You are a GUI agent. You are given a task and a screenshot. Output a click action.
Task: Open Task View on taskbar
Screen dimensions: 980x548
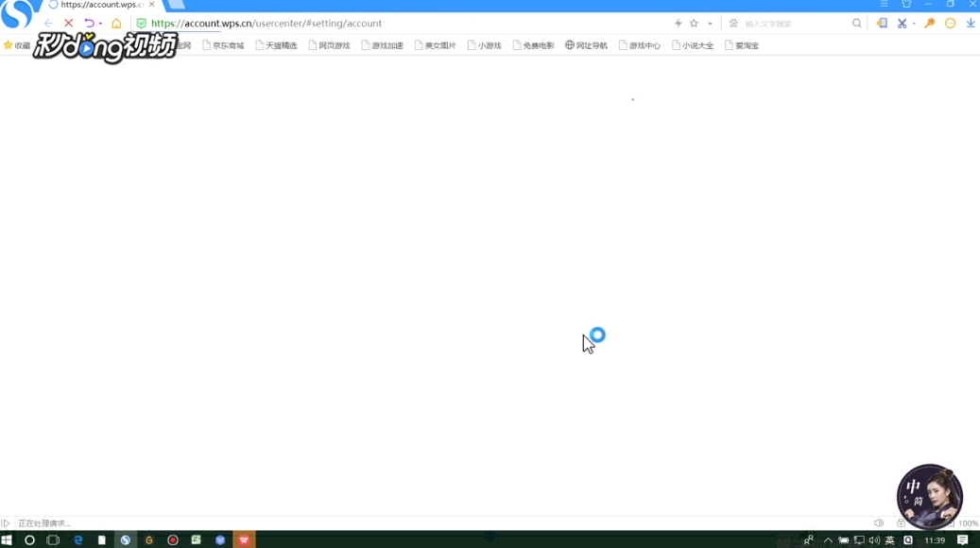[x=53, y=539]
